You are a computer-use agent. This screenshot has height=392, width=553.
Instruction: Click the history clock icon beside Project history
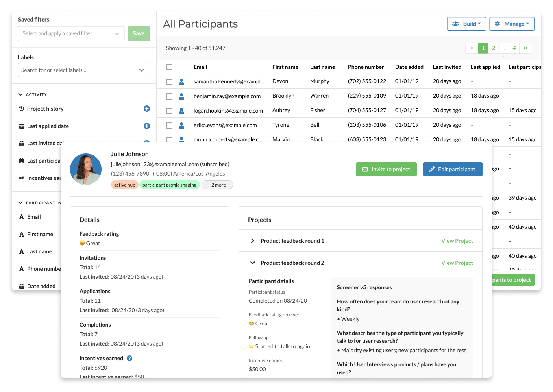click(22, 109)
